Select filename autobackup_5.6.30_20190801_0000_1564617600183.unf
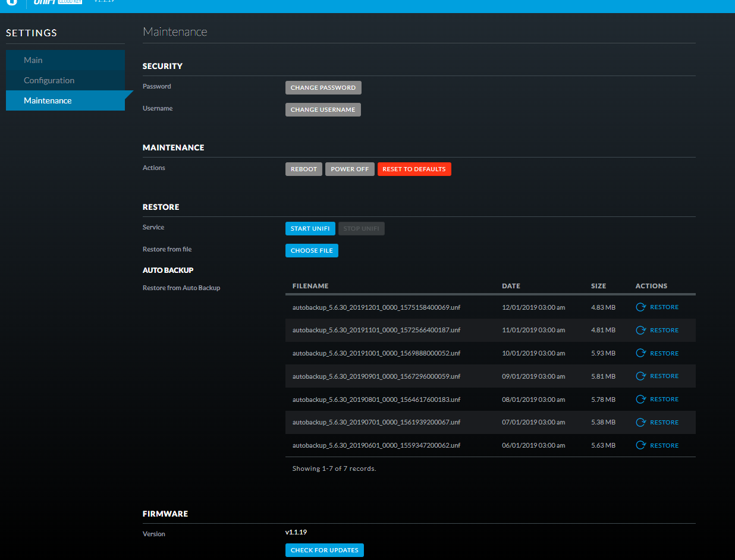The height and width of the screenshot is (560, 735). pyautogui.click(x=376, y=399)
